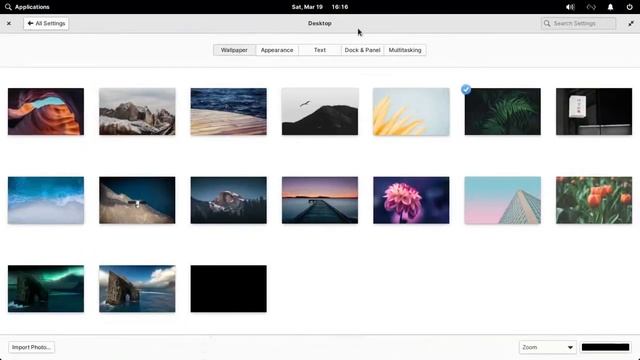Open the black background color picker
This screenshot has width=640, height=360.
[x=605, y=347]
